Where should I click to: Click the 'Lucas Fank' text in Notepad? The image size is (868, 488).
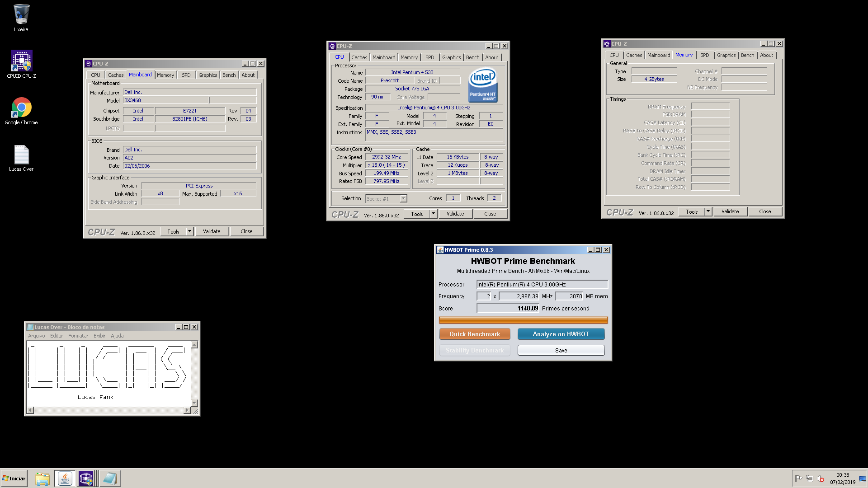coord(95,397)
